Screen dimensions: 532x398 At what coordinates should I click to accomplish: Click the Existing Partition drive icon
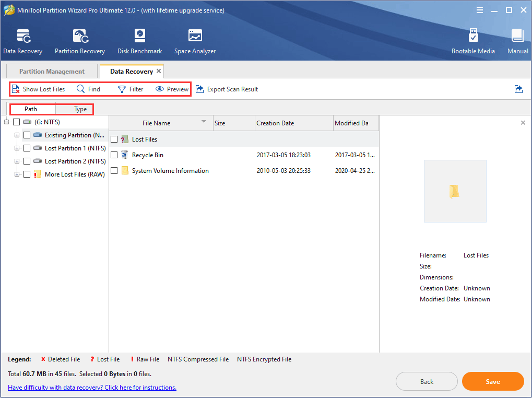(x=38, y=135)
